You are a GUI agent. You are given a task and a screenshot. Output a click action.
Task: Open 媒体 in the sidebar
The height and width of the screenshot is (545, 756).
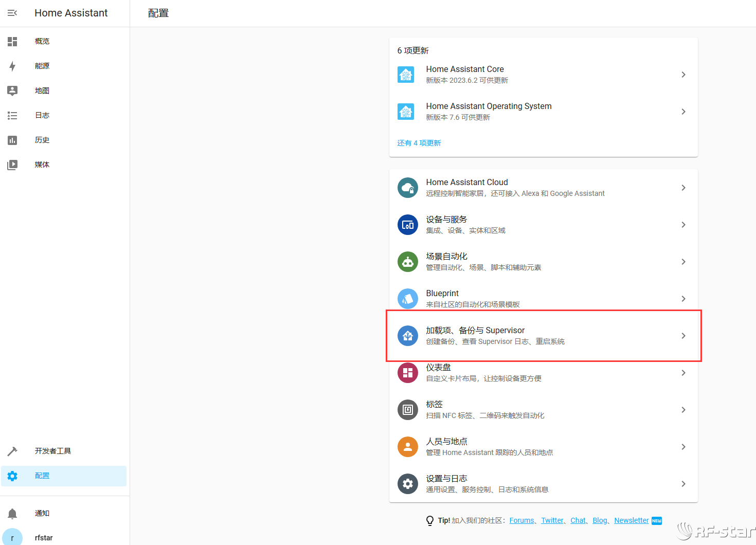[64, 165]
